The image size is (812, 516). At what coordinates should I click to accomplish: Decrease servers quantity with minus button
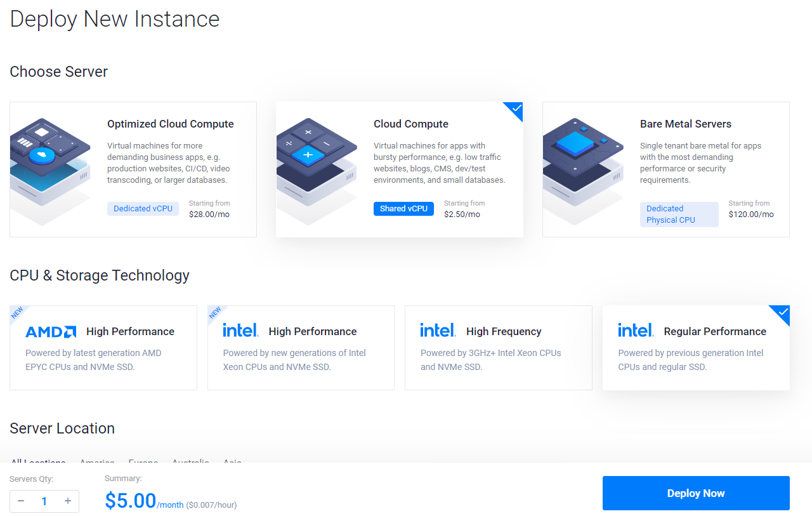point(21,501)
